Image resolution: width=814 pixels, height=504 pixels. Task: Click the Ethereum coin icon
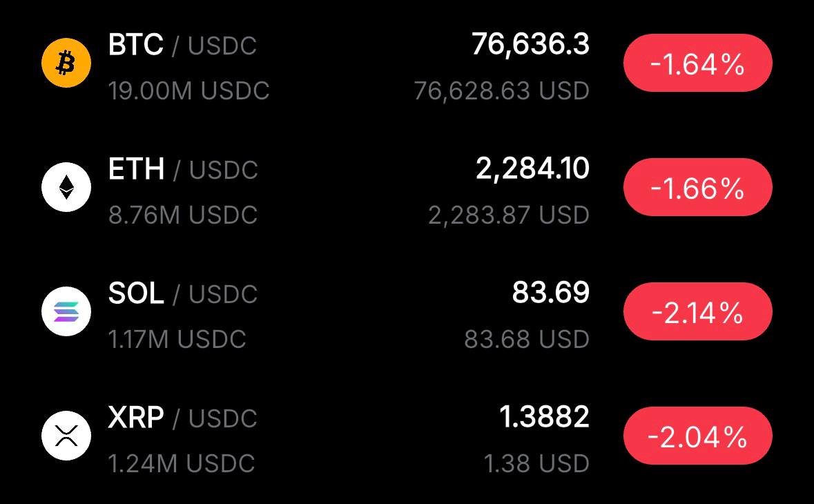click(66, 187)
